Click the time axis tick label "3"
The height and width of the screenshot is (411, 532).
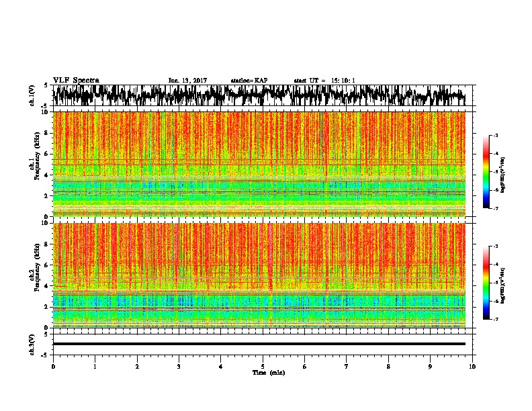pos(179,367)
